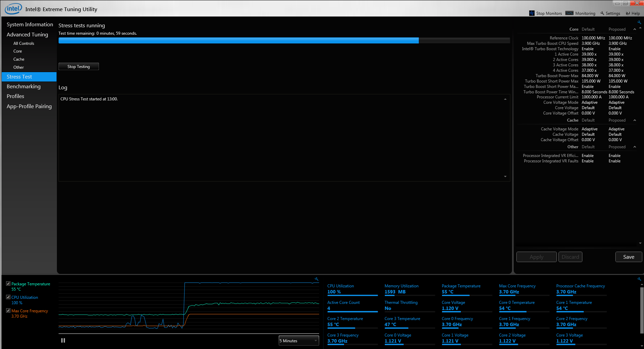This screenshot has height=349, width=644.
Task: Toggle the Max Core Frequency checkbox
Action: click(8, 311)
